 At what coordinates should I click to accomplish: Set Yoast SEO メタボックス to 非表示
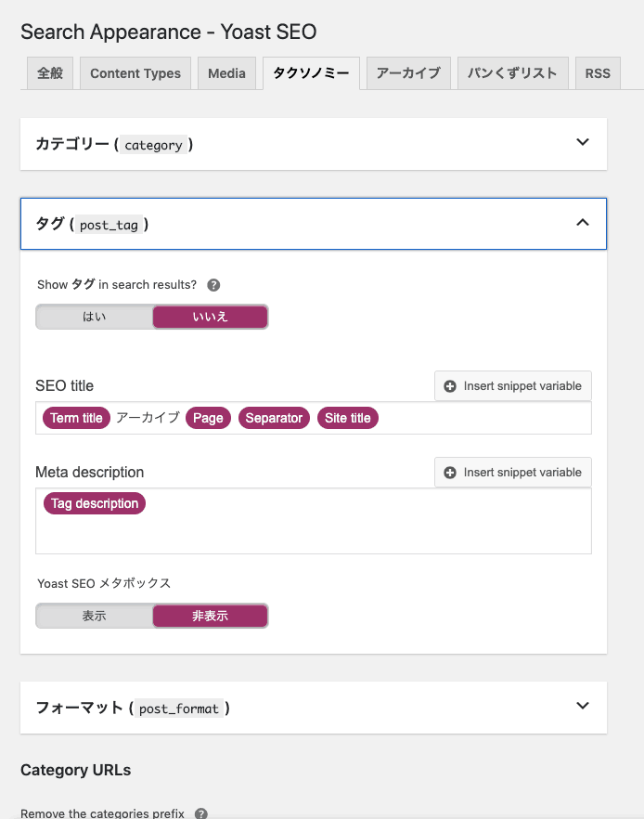point(210,616)
